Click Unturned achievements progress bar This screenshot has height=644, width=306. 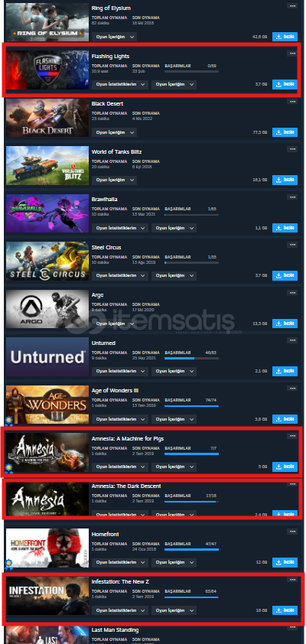point(191,359)
